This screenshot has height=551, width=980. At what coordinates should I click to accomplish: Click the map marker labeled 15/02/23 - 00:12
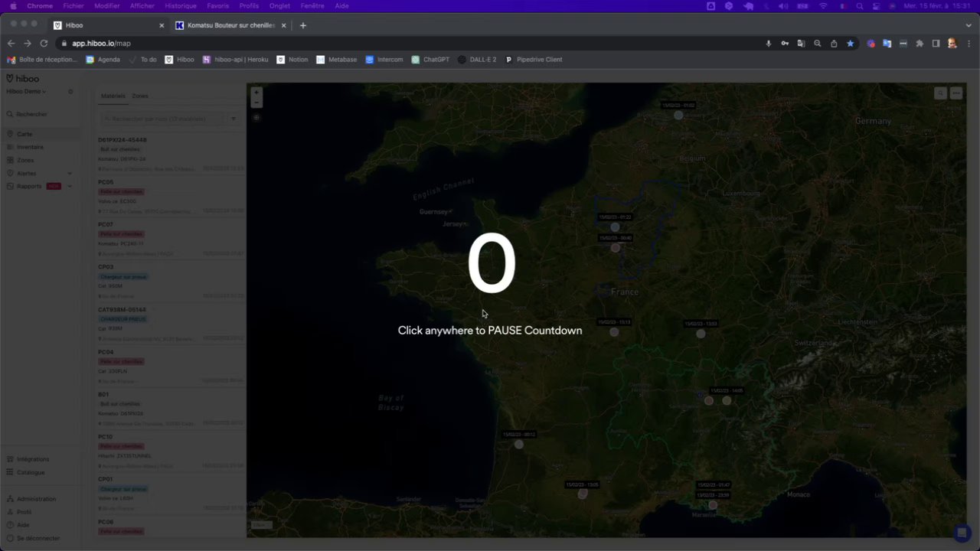click(519, 445)
